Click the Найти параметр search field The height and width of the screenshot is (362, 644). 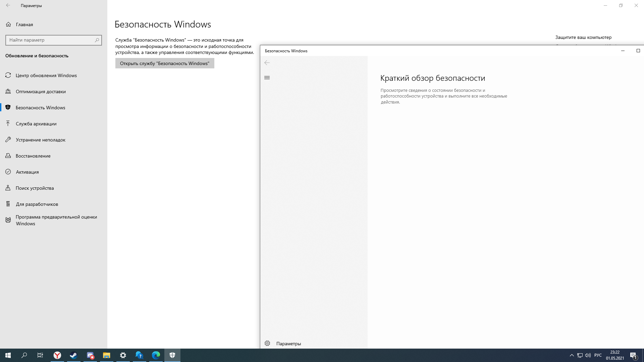(x=54, y=40)
